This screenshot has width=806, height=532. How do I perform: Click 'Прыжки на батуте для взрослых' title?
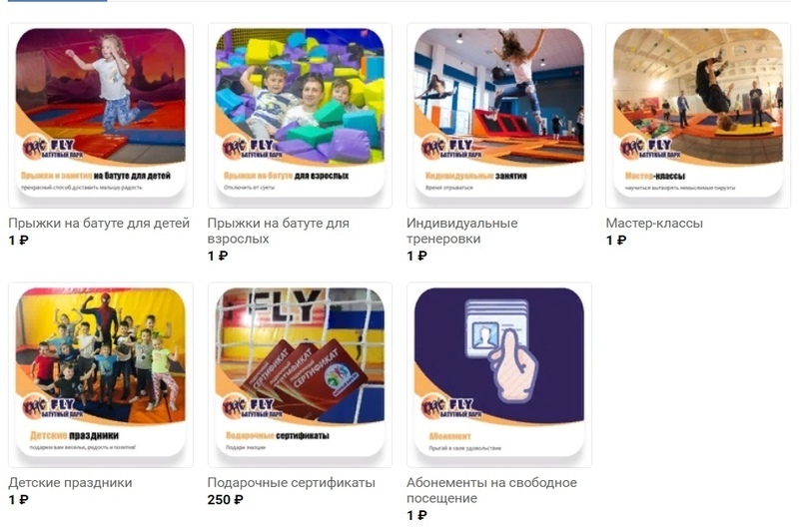(x=278, y=232)
